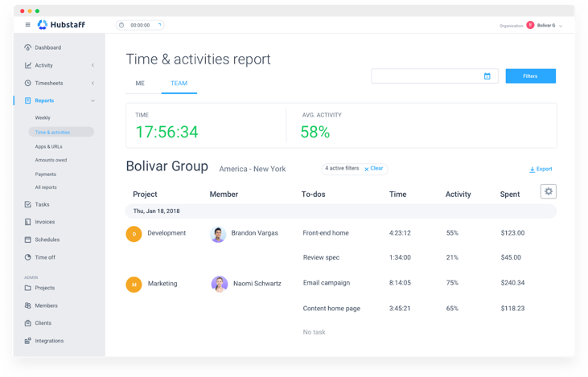Viewport: 588px width, 377px height.
Task: Click the Thu, Jan 18, 2018 date row
Action: click(340, 211)
